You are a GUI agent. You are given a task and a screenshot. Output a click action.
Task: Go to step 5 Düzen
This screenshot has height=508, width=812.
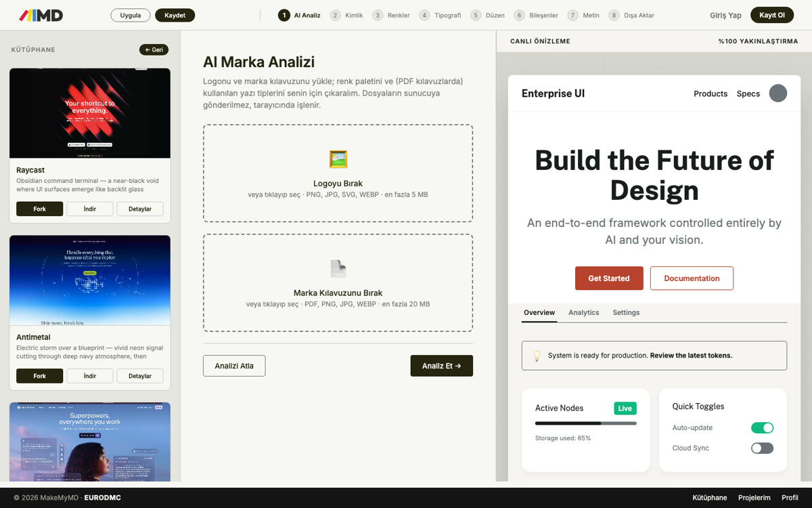[488, 15]
